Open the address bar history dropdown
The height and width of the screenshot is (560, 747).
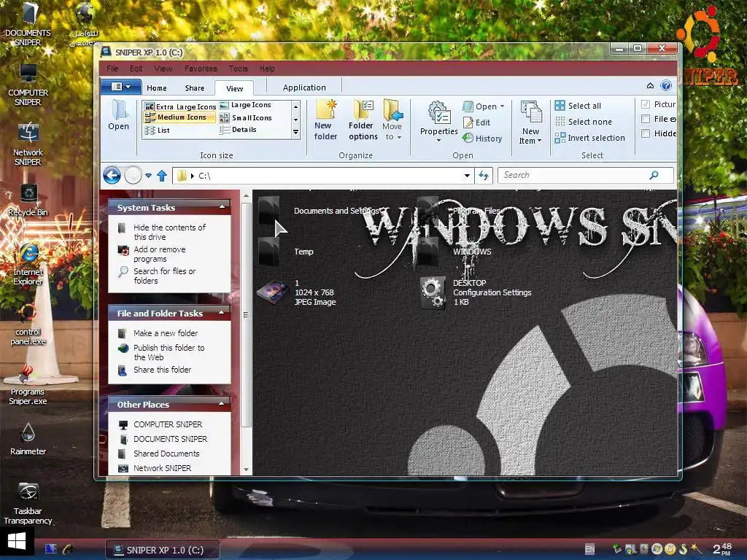[x=467, y=176]
